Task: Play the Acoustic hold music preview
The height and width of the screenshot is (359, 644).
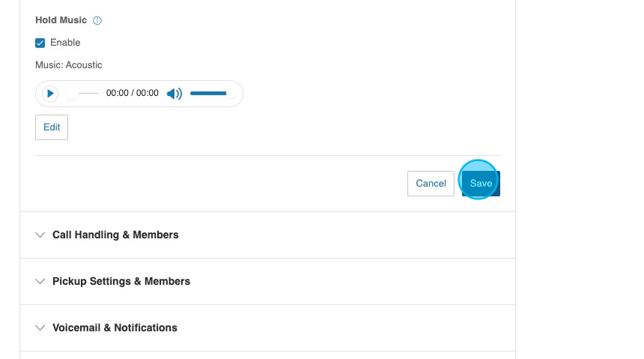Action: click(50, 94)
